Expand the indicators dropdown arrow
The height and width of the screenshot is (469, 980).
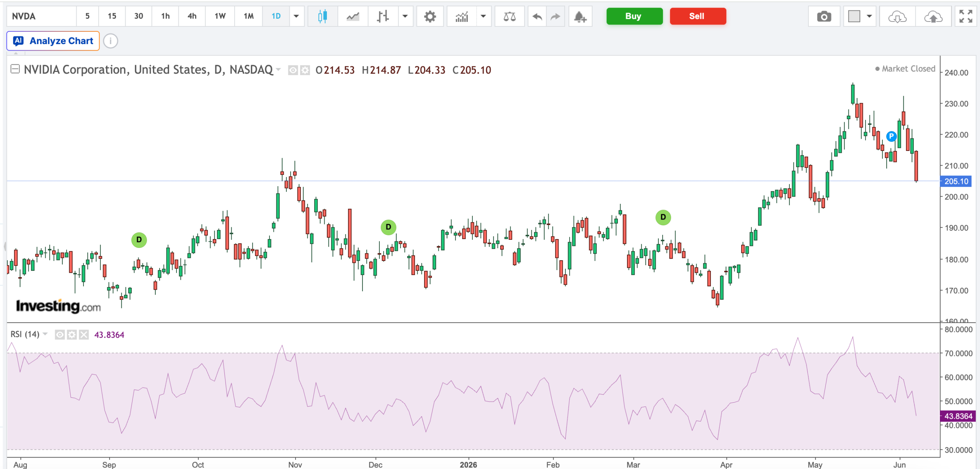point(483,16)
